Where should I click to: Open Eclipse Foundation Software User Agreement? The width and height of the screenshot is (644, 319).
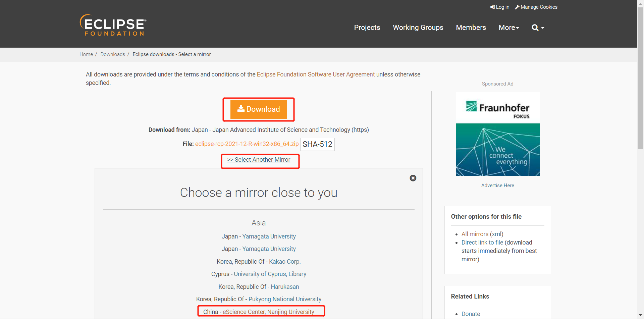(x=316, y=74)
